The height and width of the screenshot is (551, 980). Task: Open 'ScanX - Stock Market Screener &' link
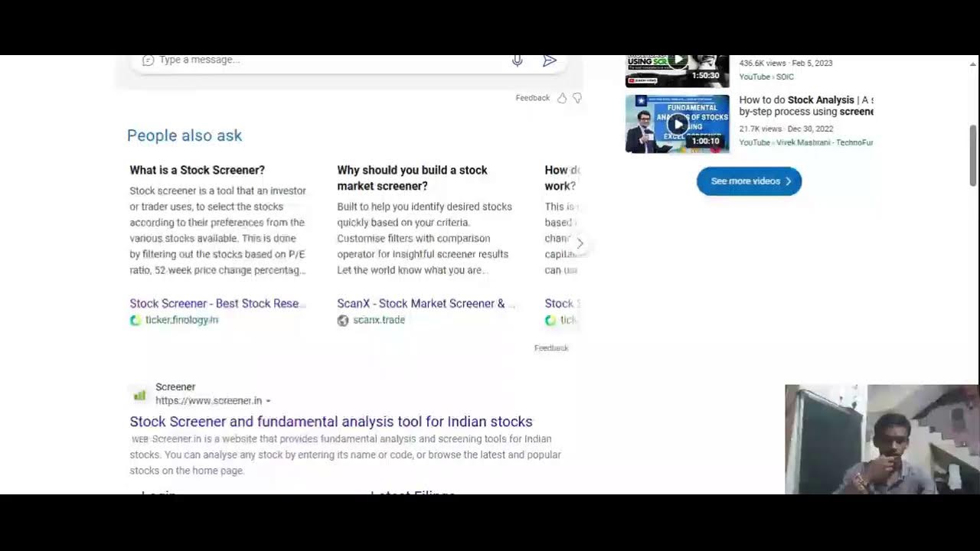click(x=425, y=304)
